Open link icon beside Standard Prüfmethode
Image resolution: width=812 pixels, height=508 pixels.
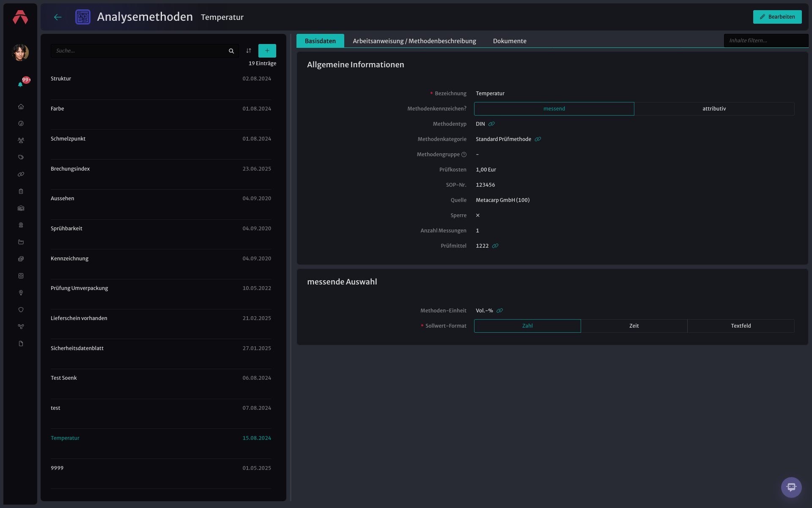pyautogui.click(x=538, y=139)
